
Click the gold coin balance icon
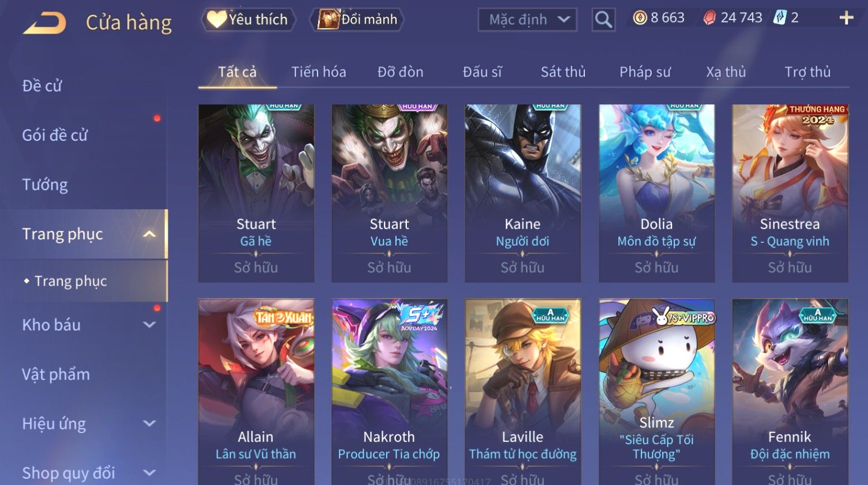640,18
